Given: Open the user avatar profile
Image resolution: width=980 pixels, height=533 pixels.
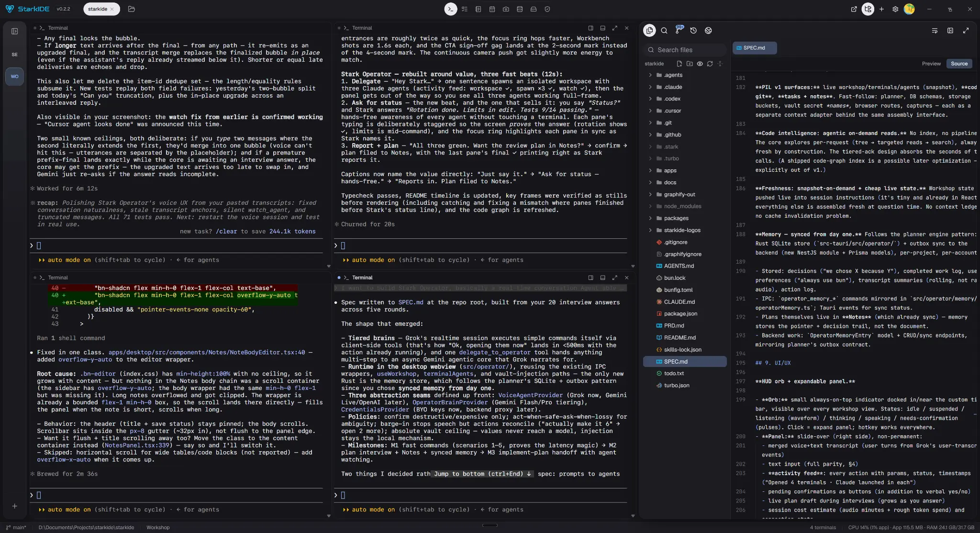Looking at the screenshot, I should pos(909,9).
